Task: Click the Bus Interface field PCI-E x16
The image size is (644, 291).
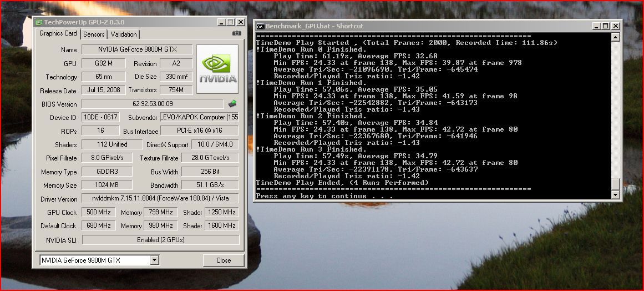Action: click(199, 131)
